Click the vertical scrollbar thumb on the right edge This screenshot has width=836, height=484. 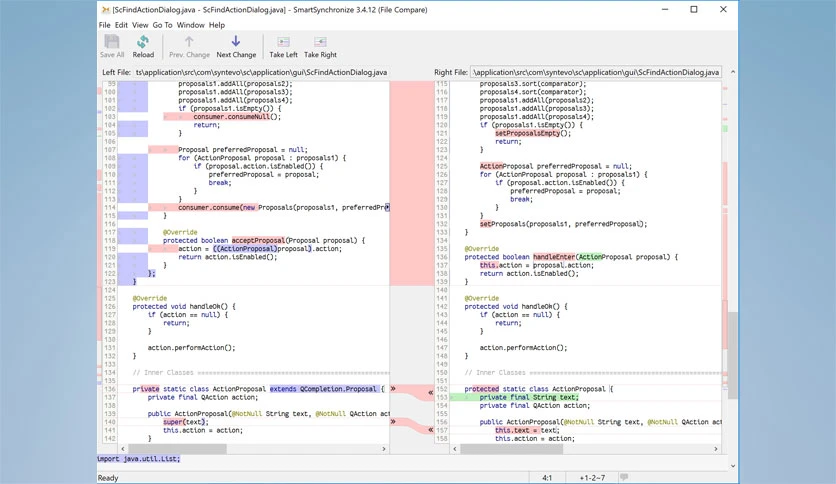733,356
